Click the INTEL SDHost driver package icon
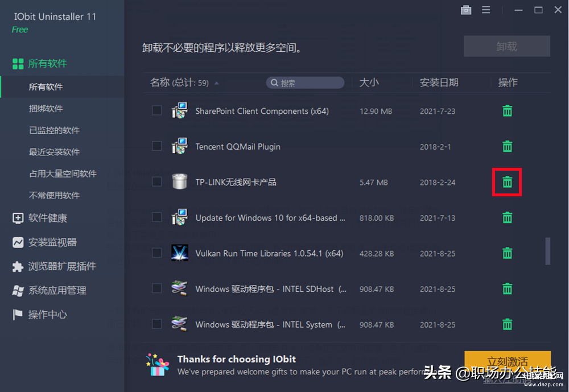 coord(180,288)
